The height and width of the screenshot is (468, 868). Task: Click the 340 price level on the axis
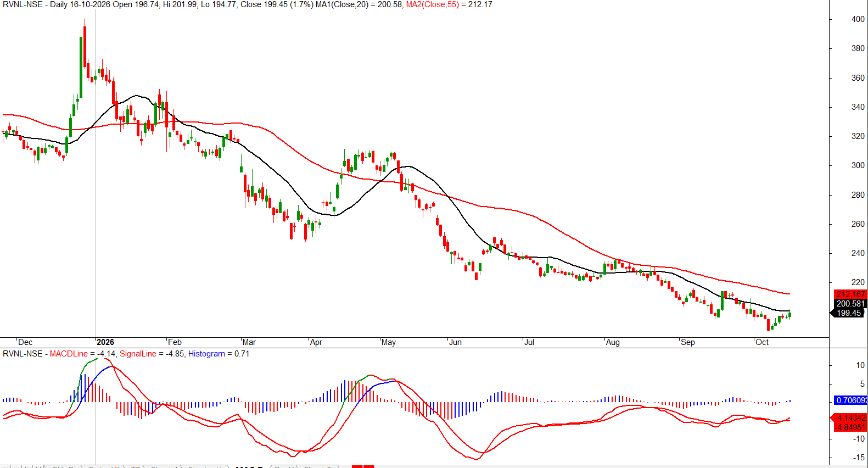[x=858, y=107]
